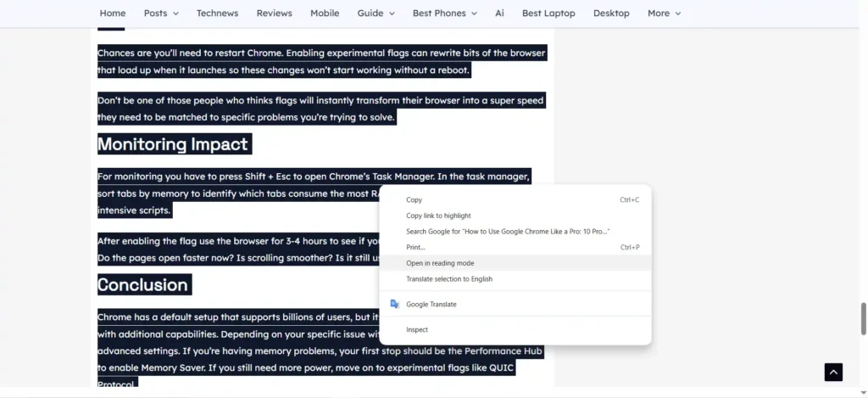
Task: Select Search Google for selected text
Action: click(x=508, y=232)
